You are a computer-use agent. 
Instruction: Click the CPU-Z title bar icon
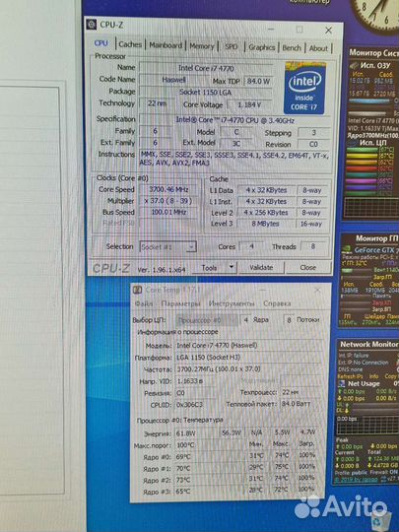point(92,25)
